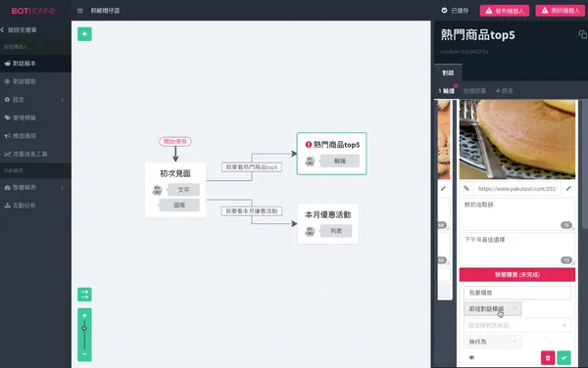Open the 前往對話模組 action dropdown
Image resolution: width=588 pixels, height=368 pixels.
point(492,309)
